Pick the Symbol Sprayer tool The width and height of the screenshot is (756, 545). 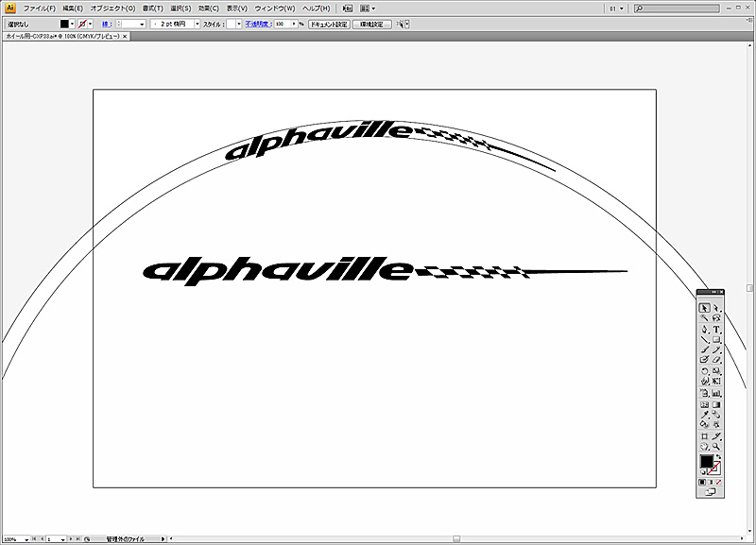pos(704,393)
